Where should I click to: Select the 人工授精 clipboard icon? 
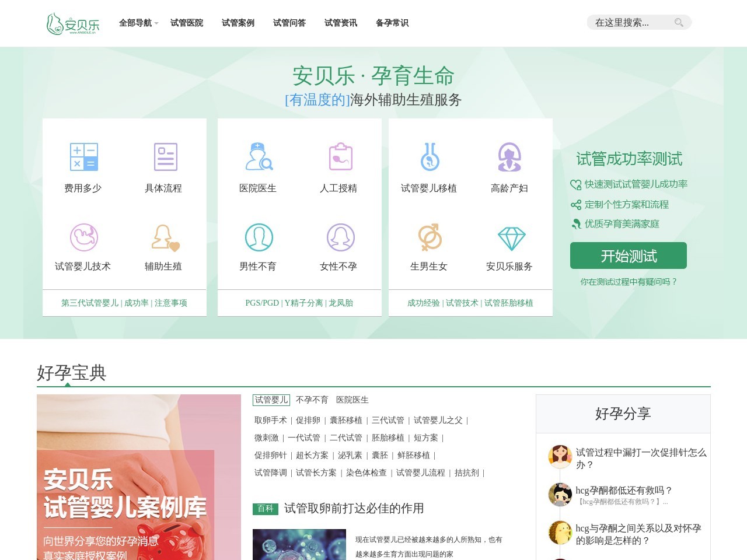pos(340,157)
